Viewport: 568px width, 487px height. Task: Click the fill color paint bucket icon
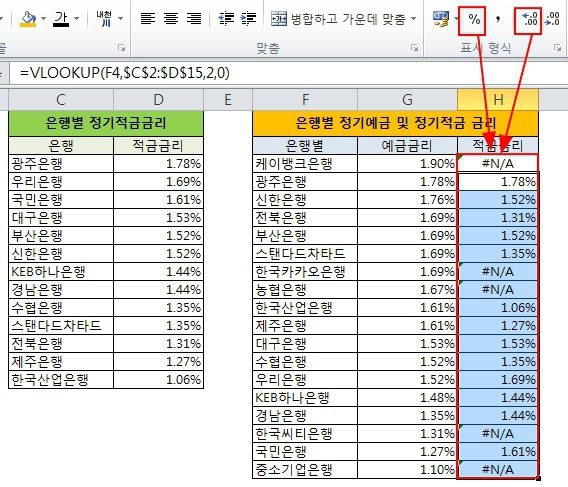pos(28,18)
